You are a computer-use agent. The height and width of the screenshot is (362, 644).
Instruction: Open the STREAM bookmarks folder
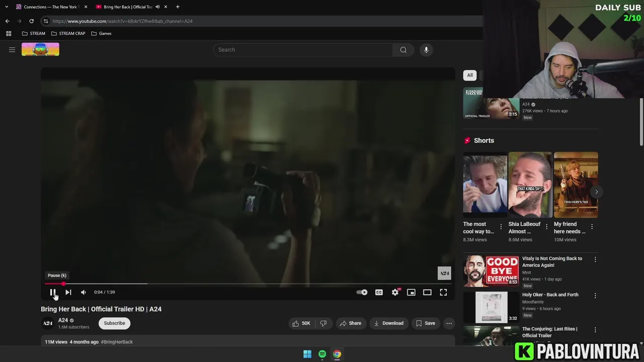[x=34, y=34]
